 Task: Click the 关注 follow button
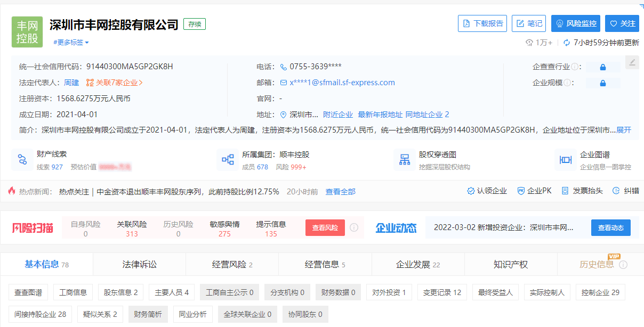622,23
